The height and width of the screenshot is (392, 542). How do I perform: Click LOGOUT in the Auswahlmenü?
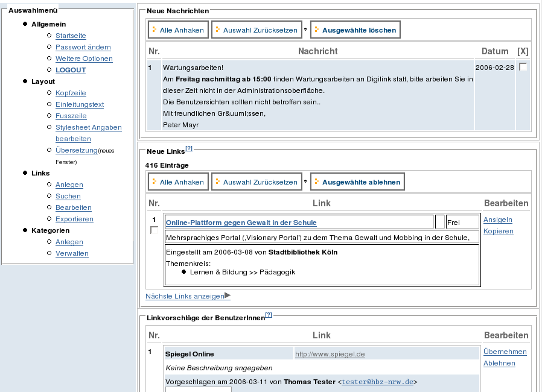[x=71, y=70]
